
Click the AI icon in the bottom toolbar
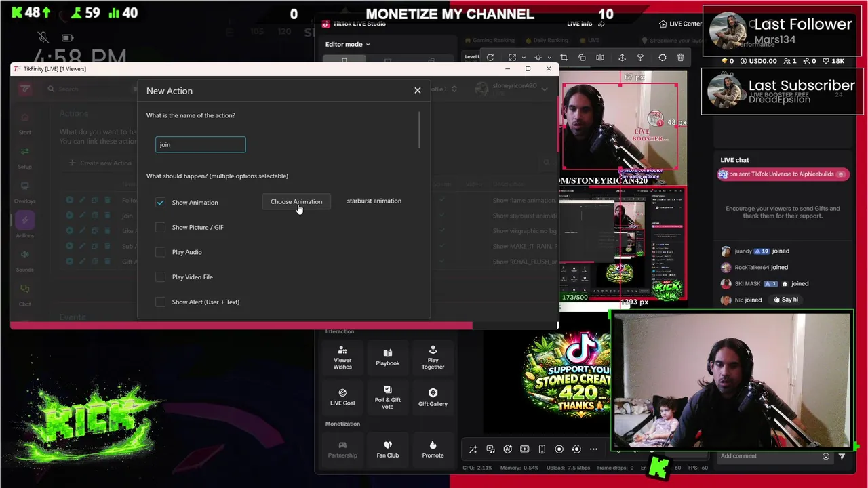coord(507,449)
